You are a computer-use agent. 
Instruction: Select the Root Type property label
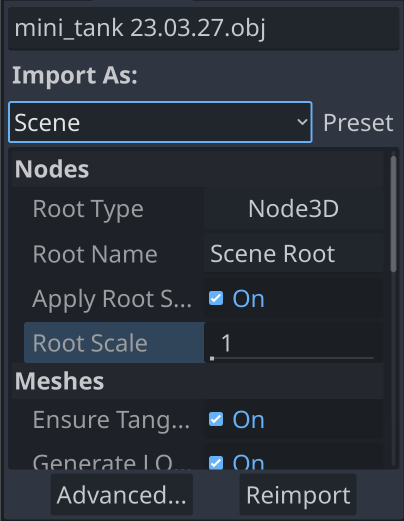click(x=88, y=209)
